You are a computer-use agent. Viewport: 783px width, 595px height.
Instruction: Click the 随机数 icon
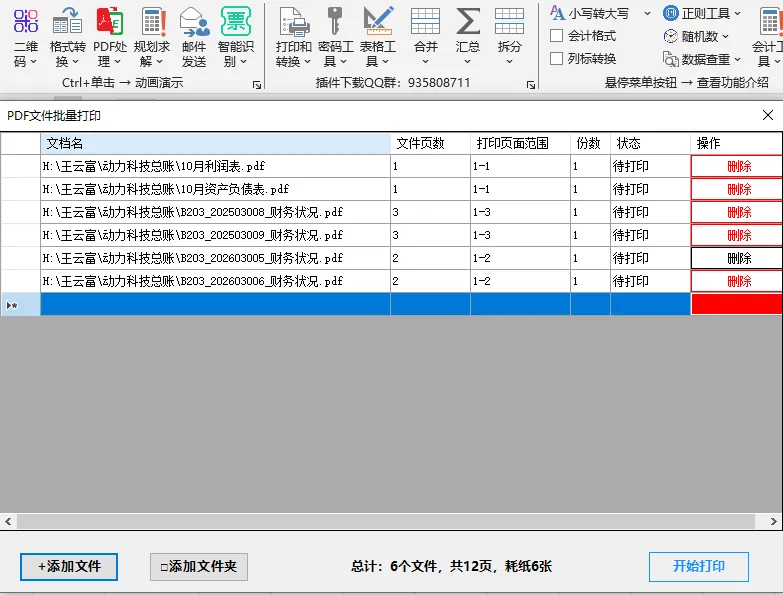click(x=670, y=36)
